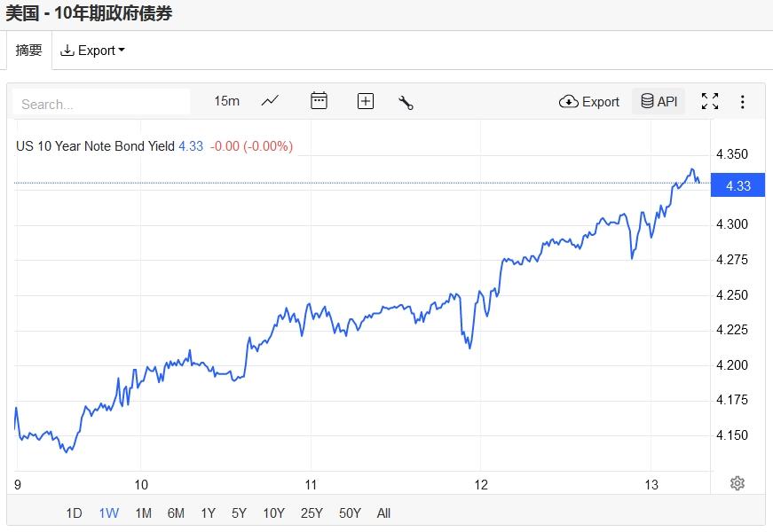773x532 pixels.
Task: Open chart settings gear icon
Action: point(737,483)
